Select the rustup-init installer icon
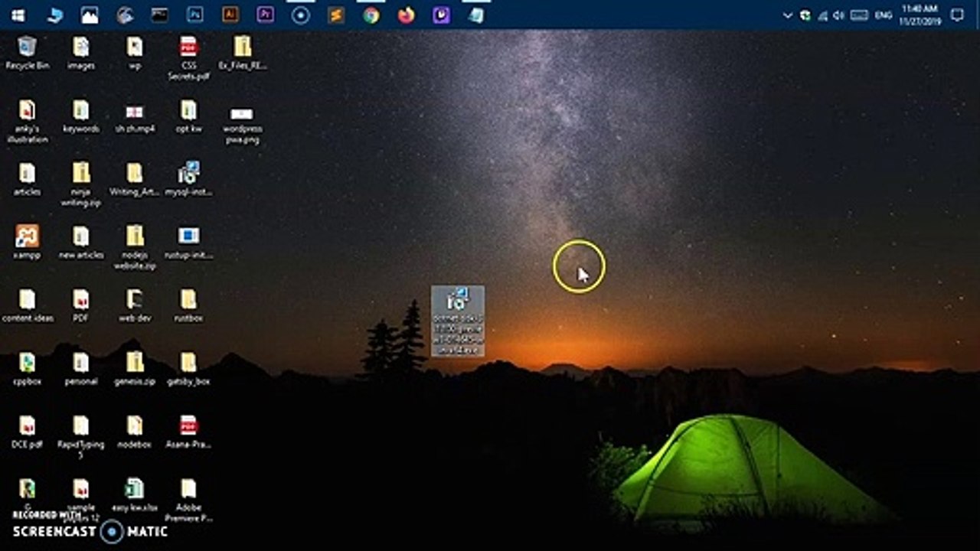 point(188,243)
